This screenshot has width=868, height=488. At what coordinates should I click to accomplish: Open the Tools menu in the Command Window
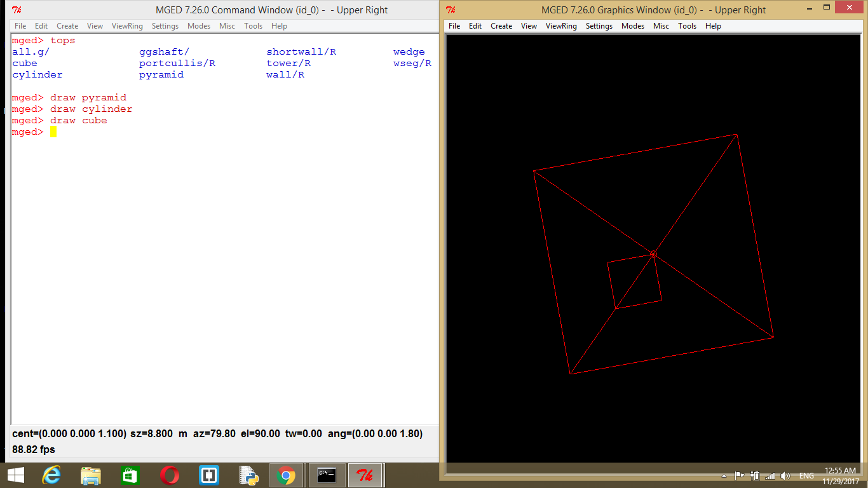tap(254, 26)
